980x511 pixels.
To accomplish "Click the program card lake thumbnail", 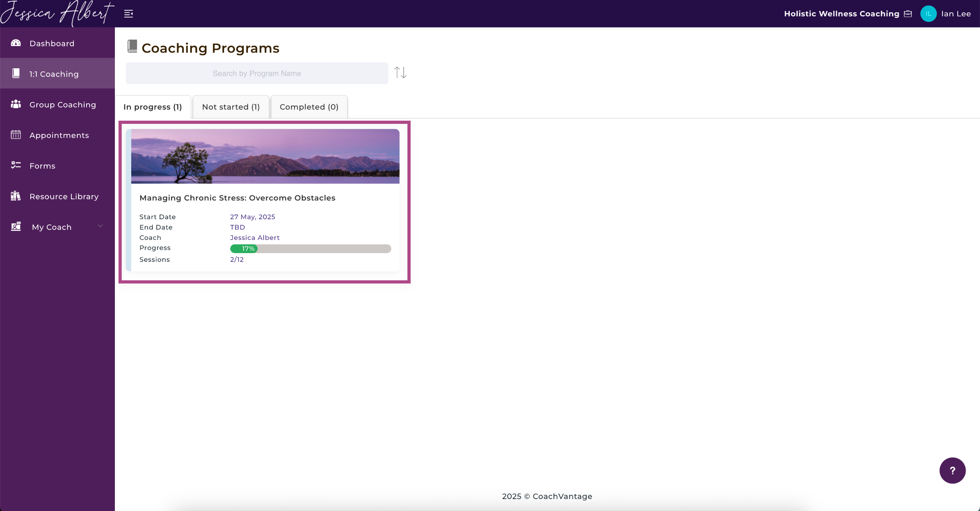I will [265, 156].
